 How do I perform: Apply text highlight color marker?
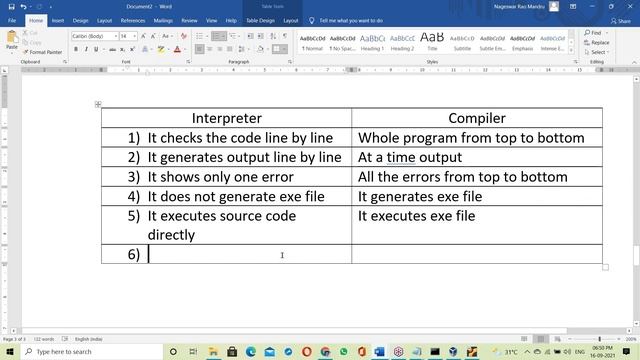point(161,49)
